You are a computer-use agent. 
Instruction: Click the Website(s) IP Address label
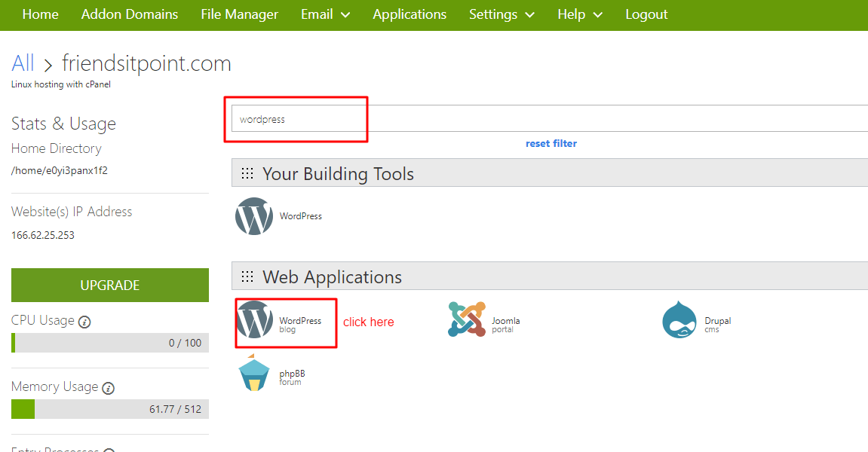[72, 212]
